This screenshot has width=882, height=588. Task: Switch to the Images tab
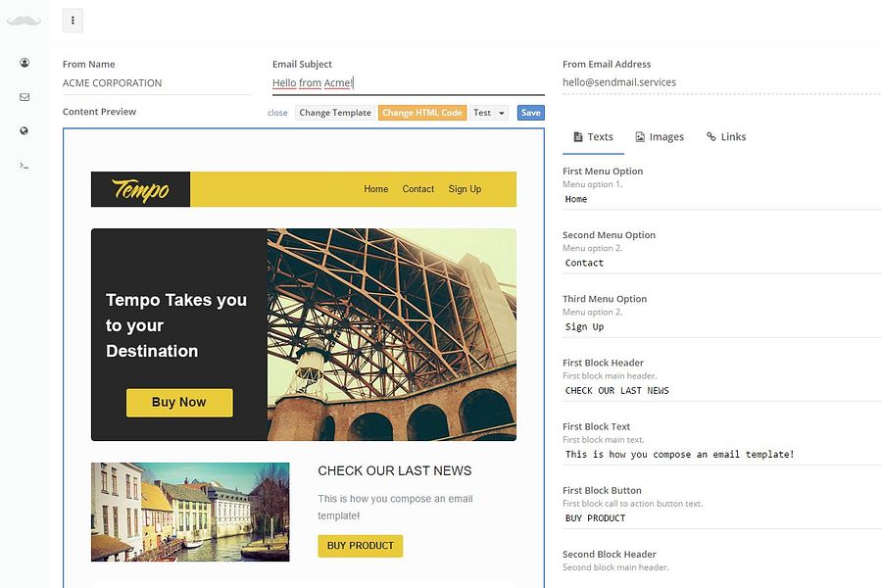660,137
